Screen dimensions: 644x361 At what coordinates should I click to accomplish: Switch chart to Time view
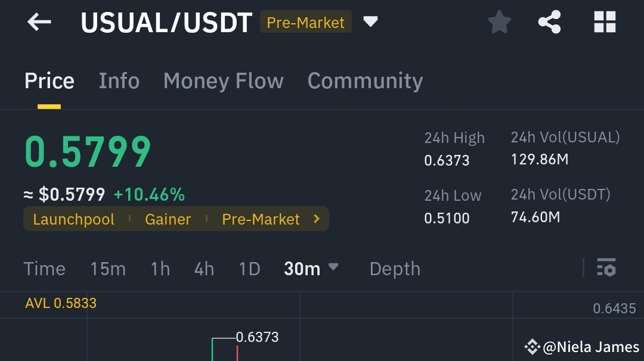(x=44, y=269)
